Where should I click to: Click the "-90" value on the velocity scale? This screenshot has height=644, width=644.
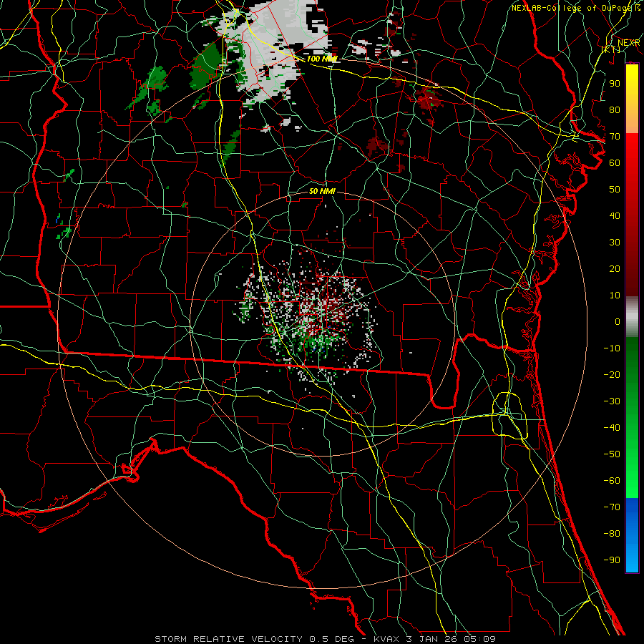[612, 560]
